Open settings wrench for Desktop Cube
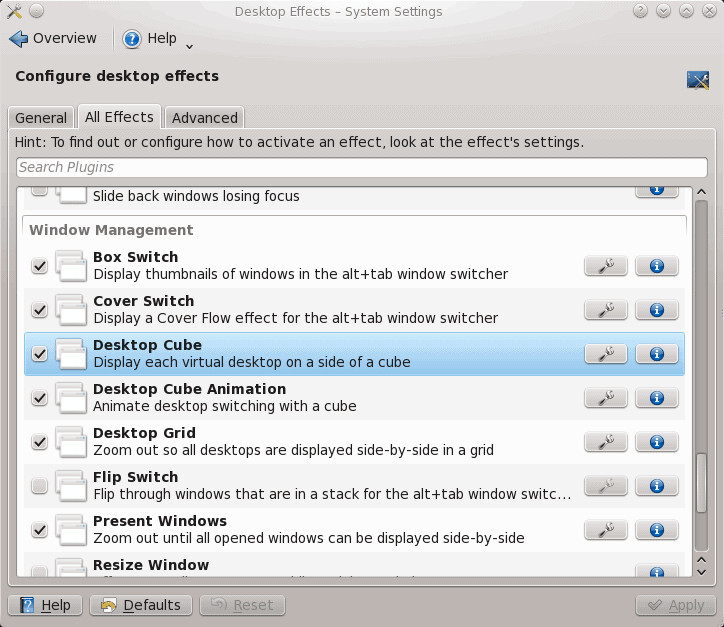The image size is (724, 627). 605,354
